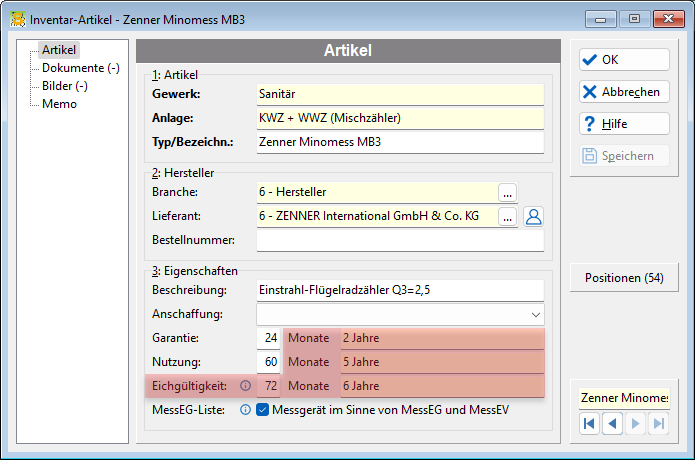Go to next record arrow
This screenshot has width=695, height=460.
635,424
